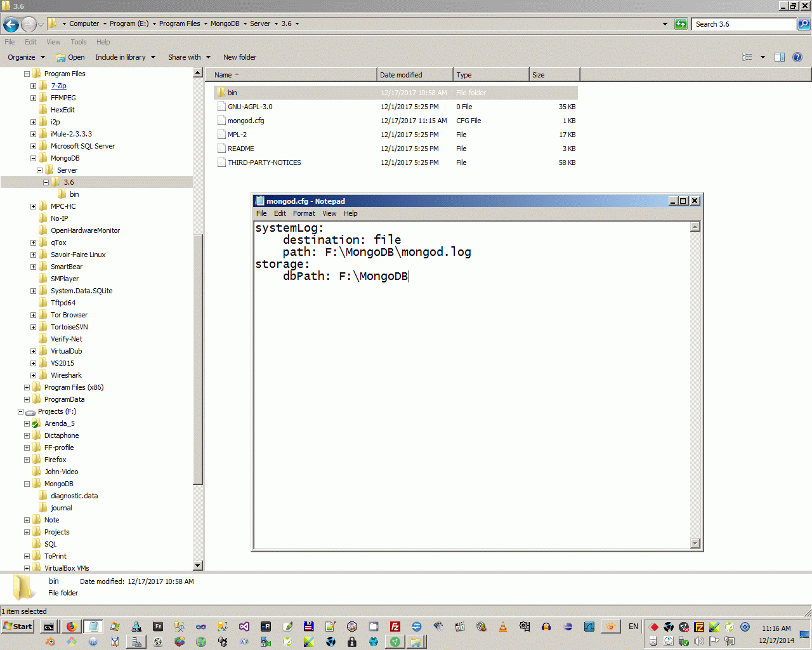
Task: Click Notepad's vertical scroll down arrow
Action: [695, 543]
